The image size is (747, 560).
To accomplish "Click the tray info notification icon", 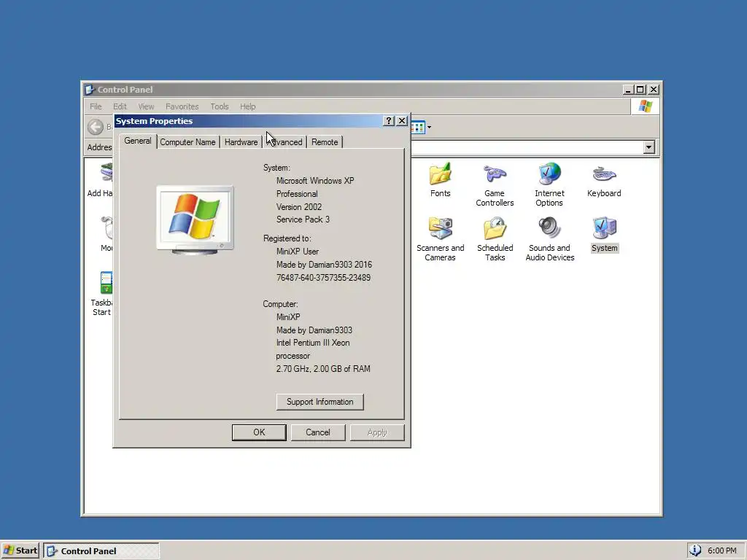I will [695, 551].
